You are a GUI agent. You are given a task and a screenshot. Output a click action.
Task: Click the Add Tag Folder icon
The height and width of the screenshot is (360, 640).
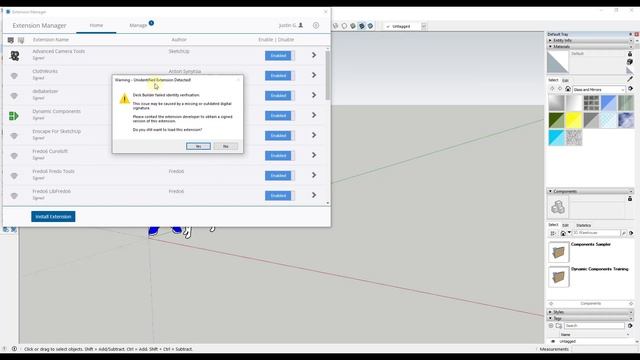click(559, 326)
